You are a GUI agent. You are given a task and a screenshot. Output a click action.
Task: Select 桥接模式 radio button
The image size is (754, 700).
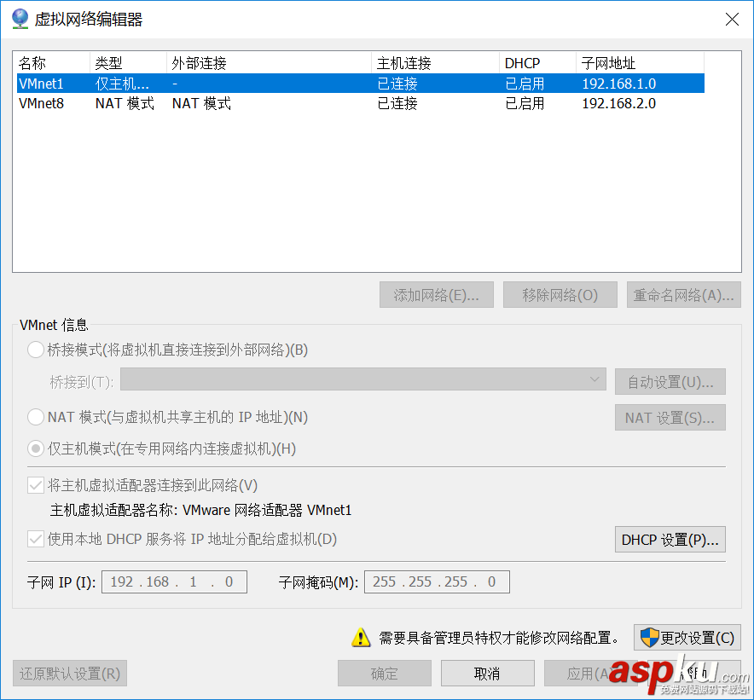[x=36, y=350]
